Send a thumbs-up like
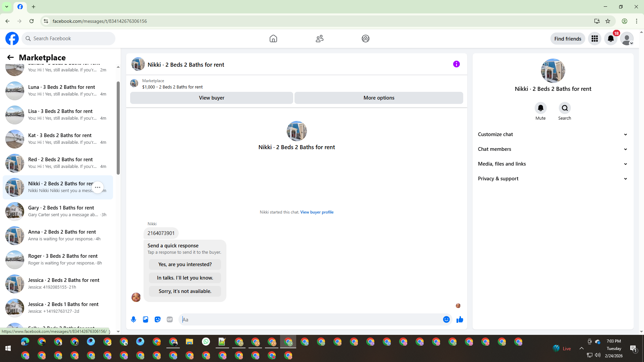 click(460, 319)
